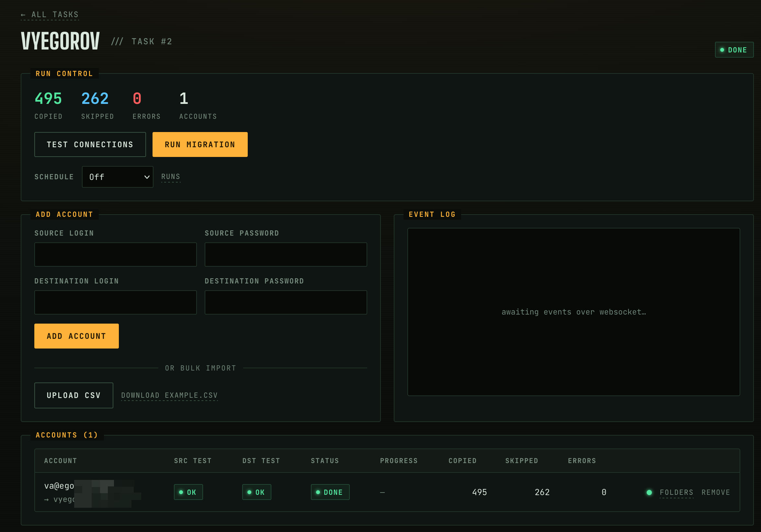
Task: Focus the Destination Login field
Action: (115, 303)
